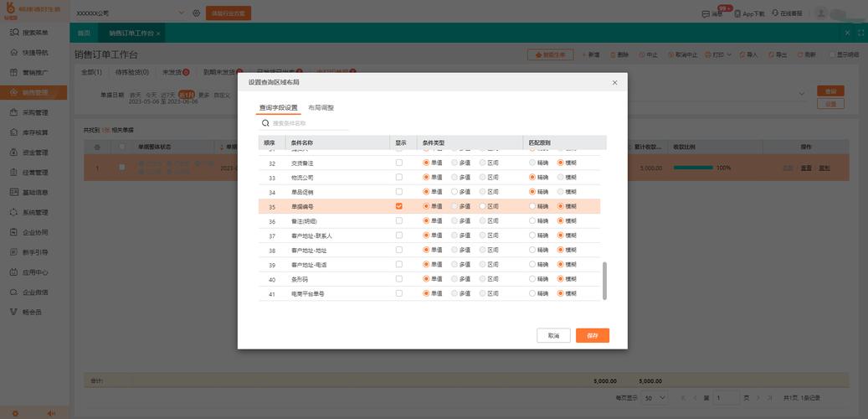868x419 pixels.
Task: Select 未发货 filter tab
Action: click(176, 72)
